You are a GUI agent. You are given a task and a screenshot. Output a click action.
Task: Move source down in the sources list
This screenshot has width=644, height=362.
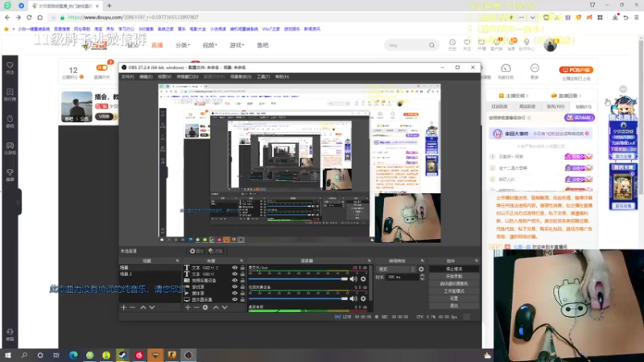coord(225,307)
